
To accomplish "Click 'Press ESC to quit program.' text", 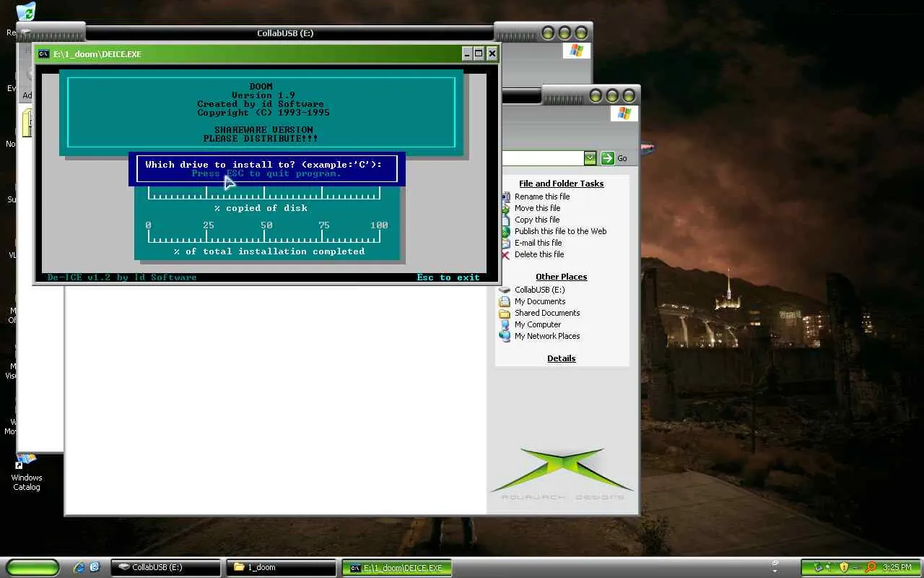I will 266,173.
